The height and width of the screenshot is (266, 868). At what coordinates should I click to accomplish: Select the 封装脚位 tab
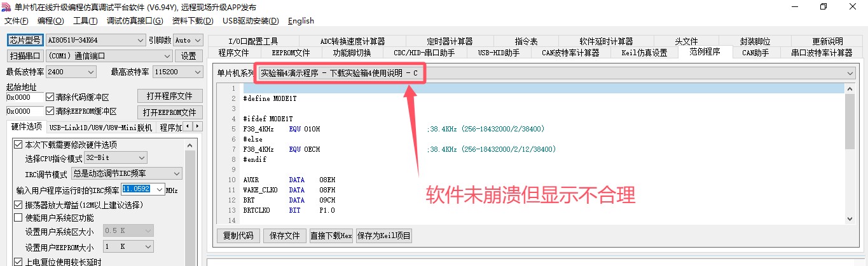click(755, 41)
